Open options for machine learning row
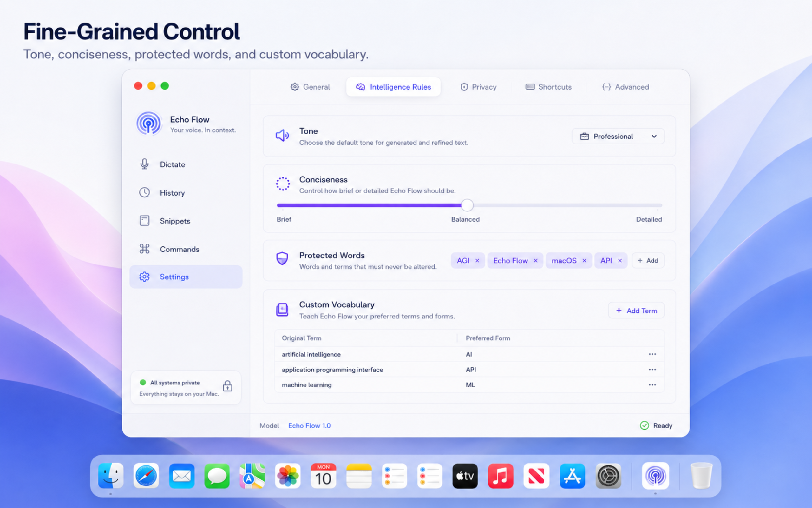812x508 pixels. [652, 385]
